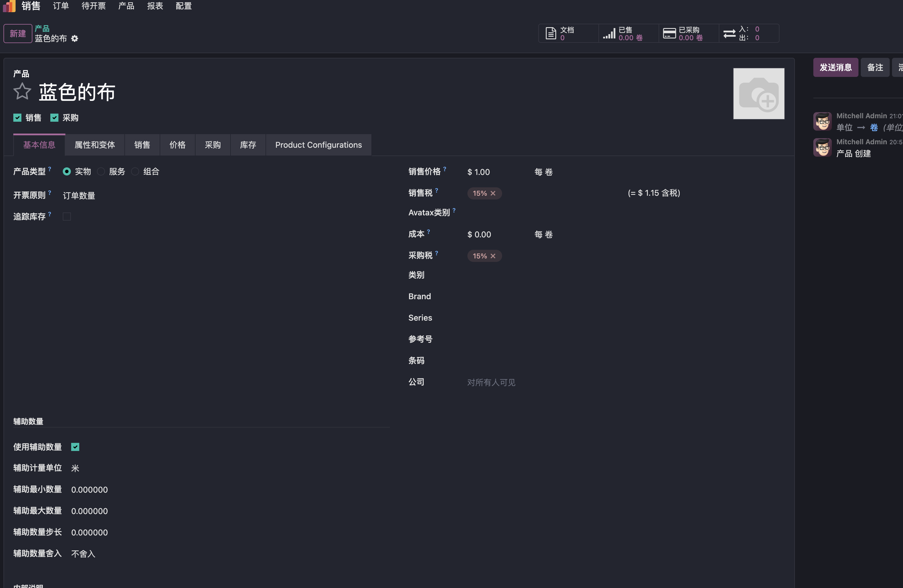The image size is (903, 588).
Task: Switch to the 库存 tab
Action: click(x=248, y=145)
